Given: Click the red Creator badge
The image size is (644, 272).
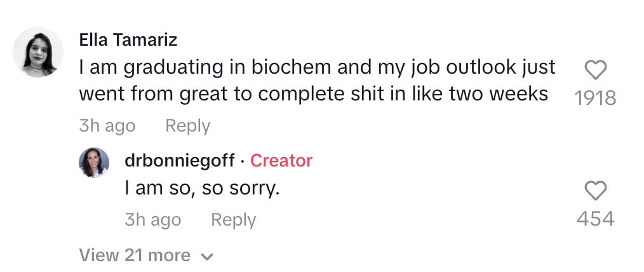Looking at the screenshot, I should tap(281, 161).
